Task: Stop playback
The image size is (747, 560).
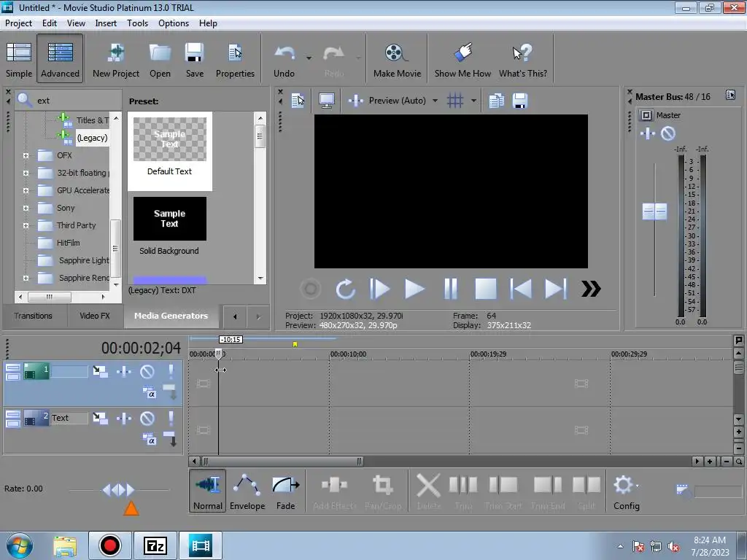Action: point(485,289)
